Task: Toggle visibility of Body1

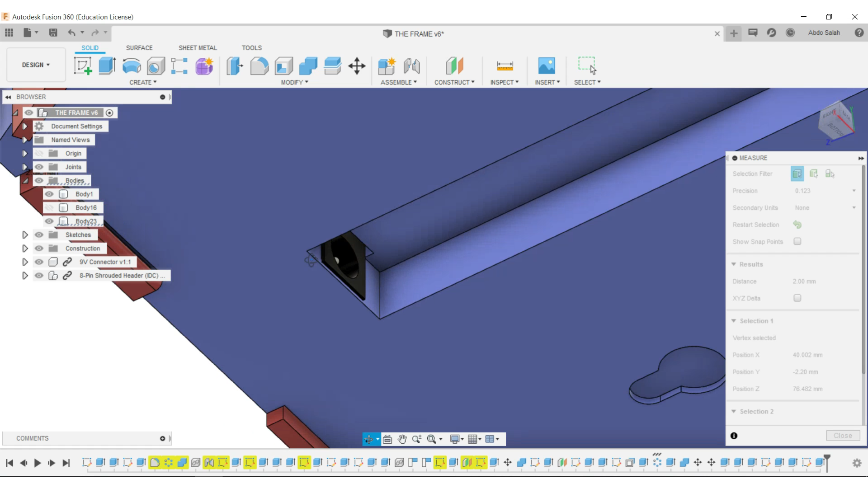Action: 49,194
